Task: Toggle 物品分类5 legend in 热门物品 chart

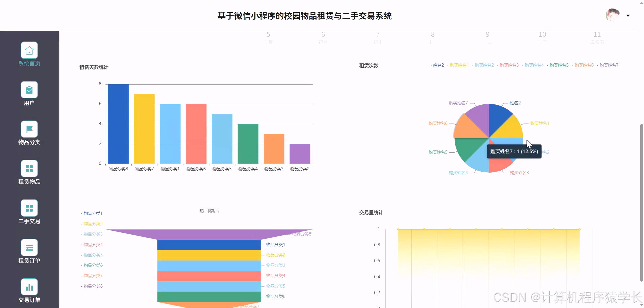Action: 92,255
